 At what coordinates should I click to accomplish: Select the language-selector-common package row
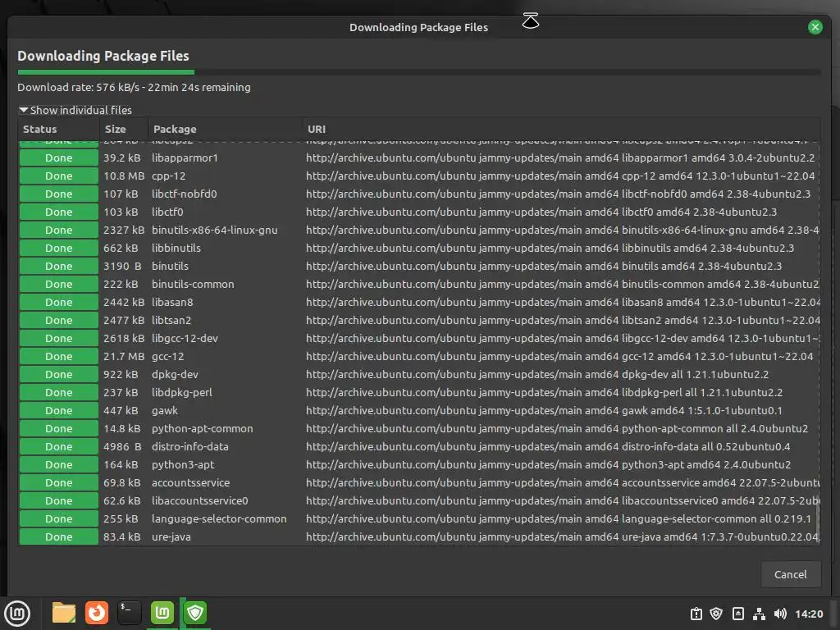point(419,518)
